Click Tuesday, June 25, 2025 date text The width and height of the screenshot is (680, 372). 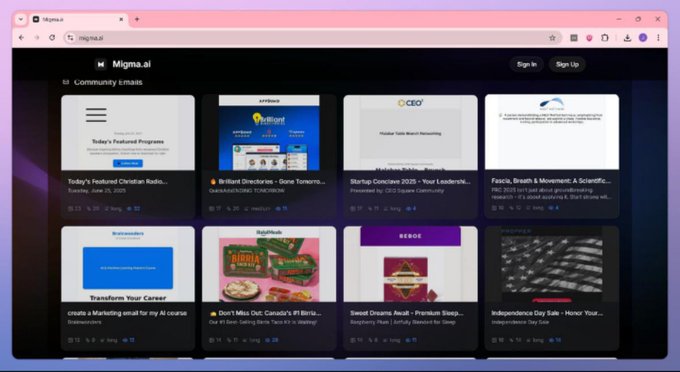pyautogui.click(x=97, y=191)
